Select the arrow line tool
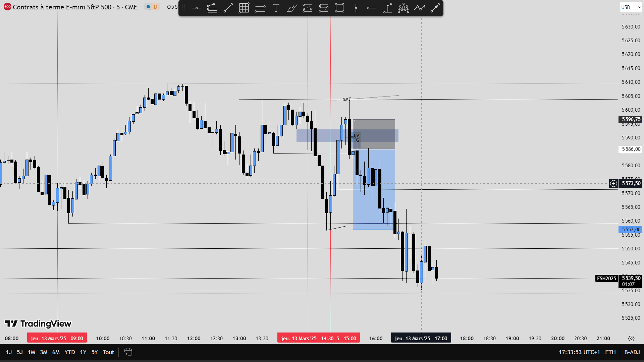 pos(435,8)
